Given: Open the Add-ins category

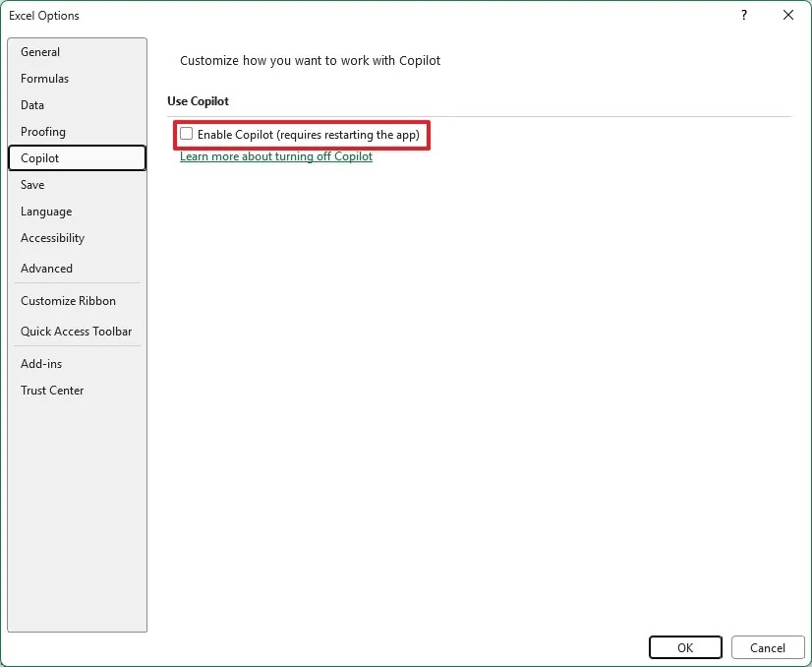Looking at the screenshot, I should point(77,364).
